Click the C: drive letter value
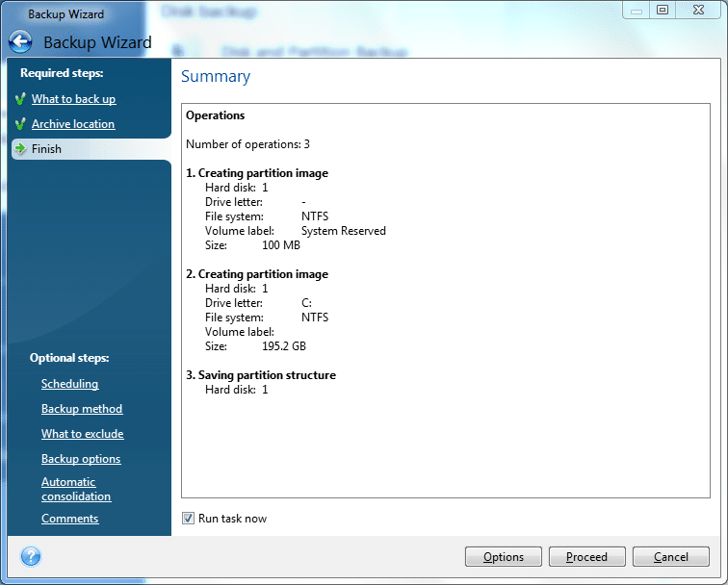Viewport: 728px width, 585px height. pos(306,303)
